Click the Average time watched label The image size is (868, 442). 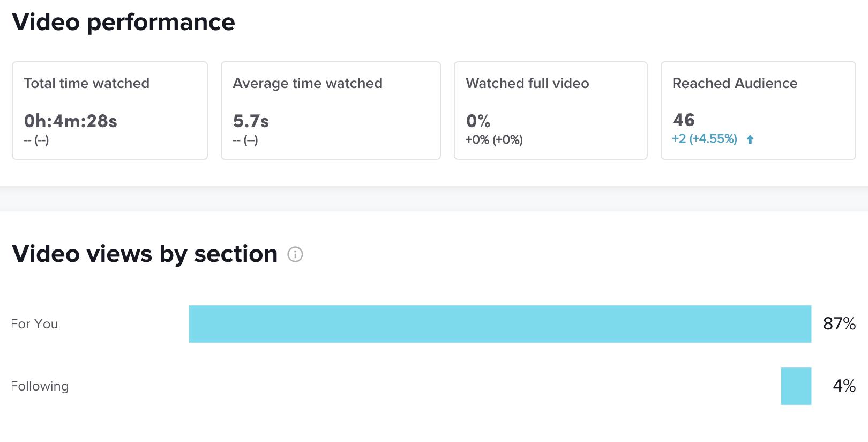(x=308, y=83)
